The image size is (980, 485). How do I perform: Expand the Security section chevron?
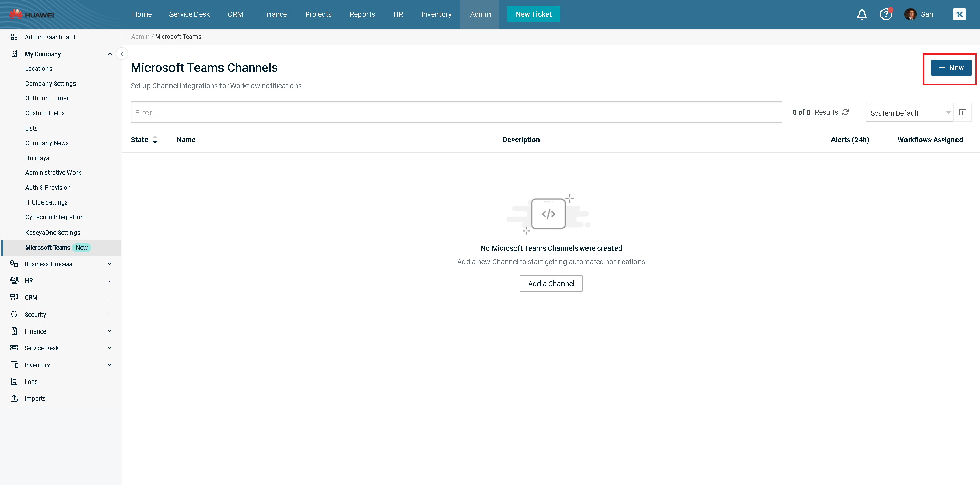pos(110,314)
